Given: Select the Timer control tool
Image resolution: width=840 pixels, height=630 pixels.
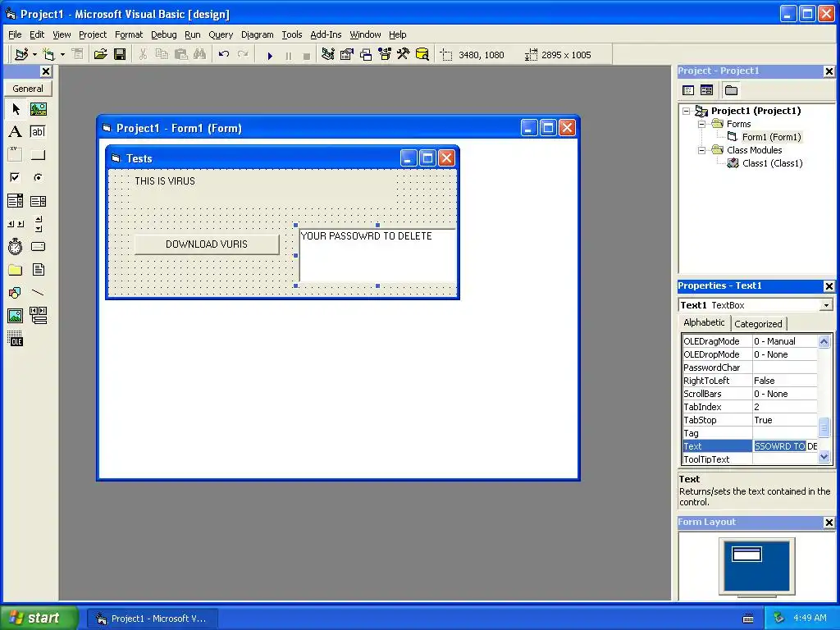Looking at the screenshot, I should [16, 246].
